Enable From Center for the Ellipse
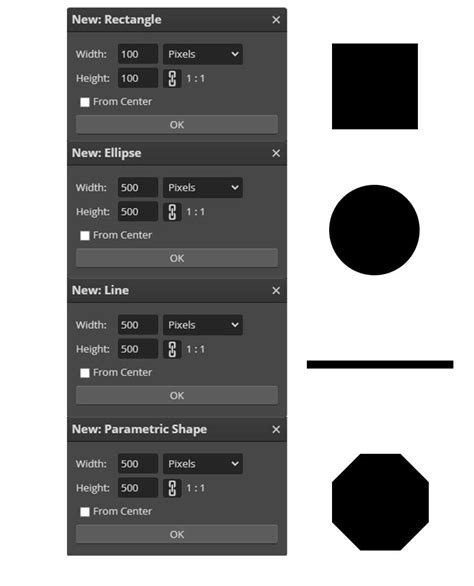The image size is (474, 586). click(85, 235)
